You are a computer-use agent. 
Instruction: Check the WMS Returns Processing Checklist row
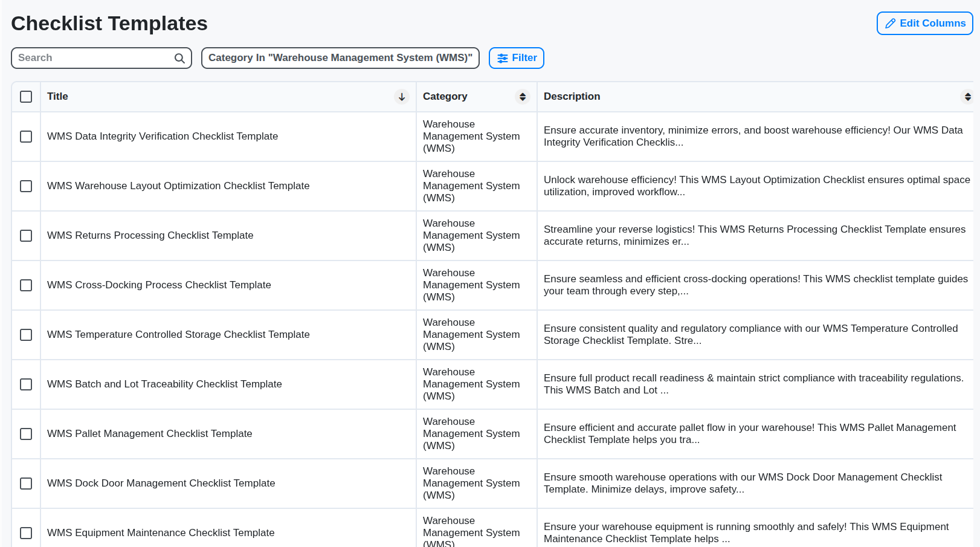pos(26,236)
